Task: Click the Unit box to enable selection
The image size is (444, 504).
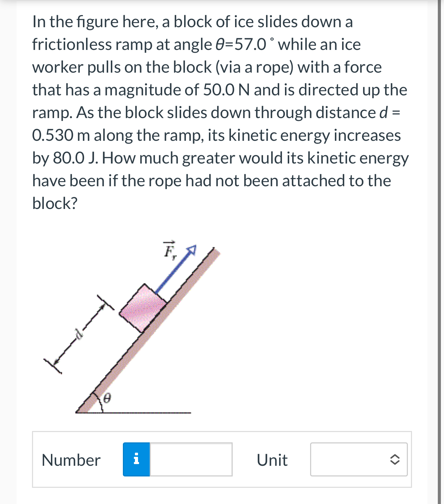Action: point(359,460)
